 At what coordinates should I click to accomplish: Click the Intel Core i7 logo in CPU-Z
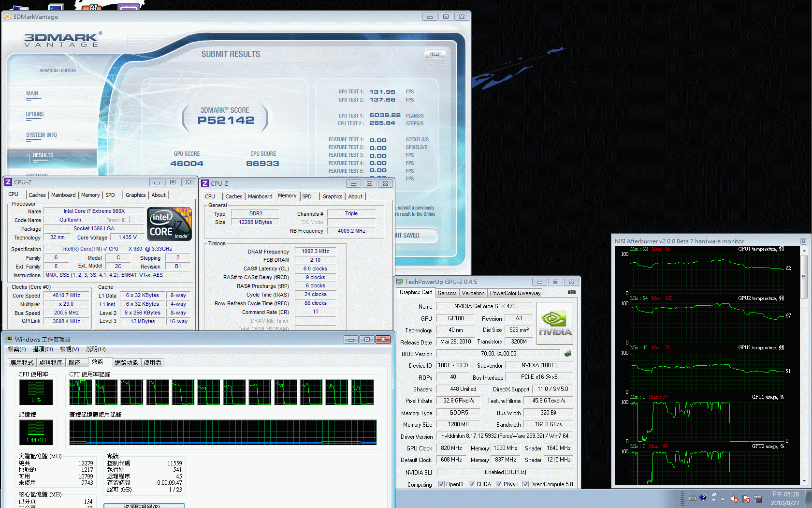[x=170, y=224]
